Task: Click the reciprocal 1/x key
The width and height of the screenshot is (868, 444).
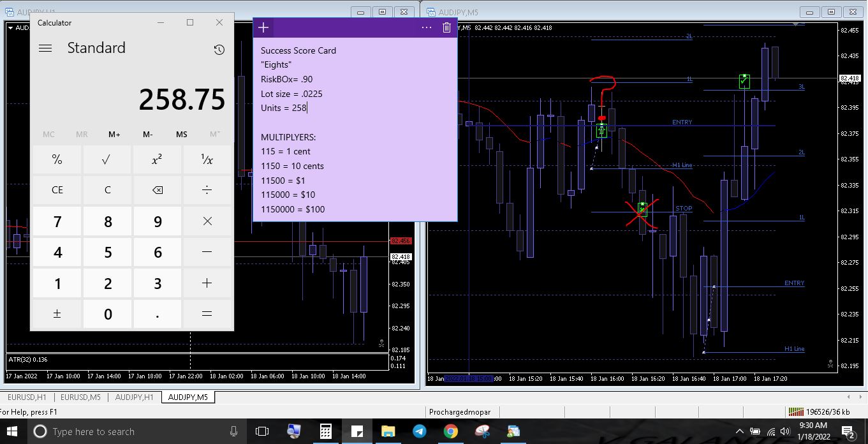Action: pos(207,159)
